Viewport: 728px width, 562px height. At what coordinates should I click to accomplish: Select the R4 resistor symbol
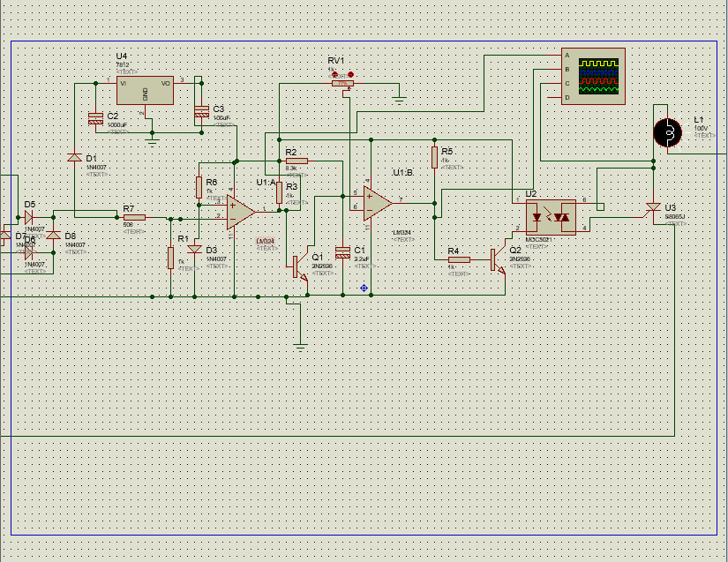[x=459, y=260]
